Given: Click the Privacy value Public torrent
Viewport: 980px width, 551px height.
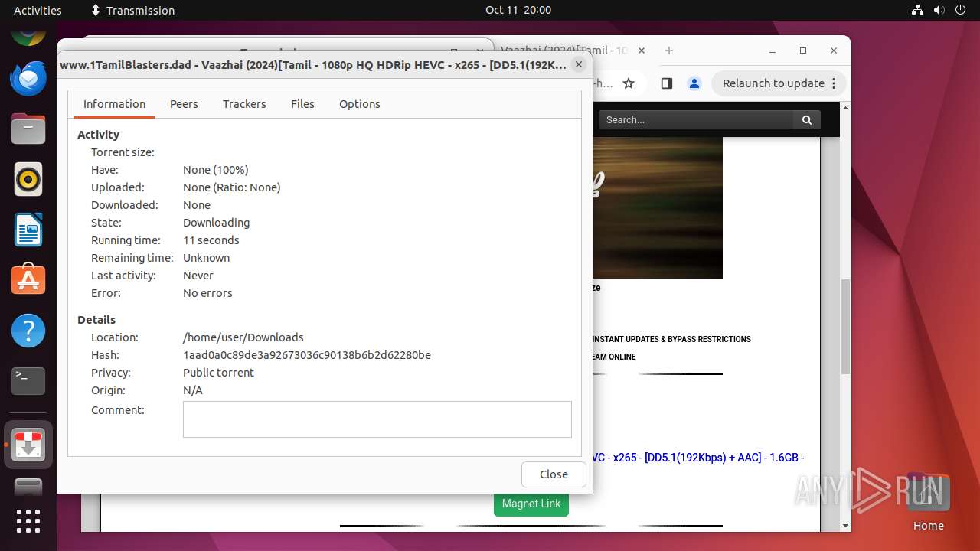Looking at the screenshot, I should 219,373.
